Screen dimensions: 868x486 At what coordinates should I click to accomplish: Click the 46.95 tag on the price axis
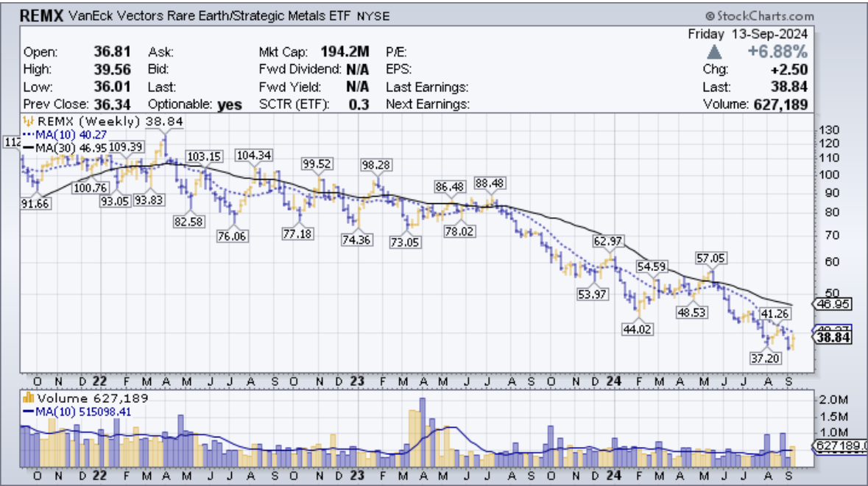pyautogui.click(x=833, y=304)
